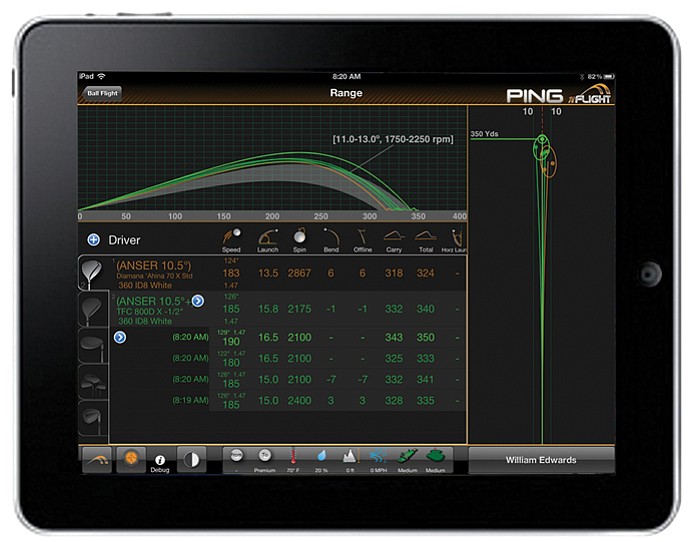690x542 pixels.
Task: Click the PING nFlight logo
Action: (559, 94)
